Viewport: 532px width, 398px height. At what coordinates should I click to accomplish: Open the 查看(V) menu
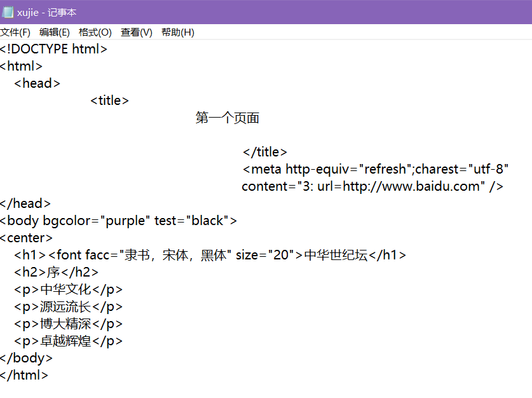[137, 32]
